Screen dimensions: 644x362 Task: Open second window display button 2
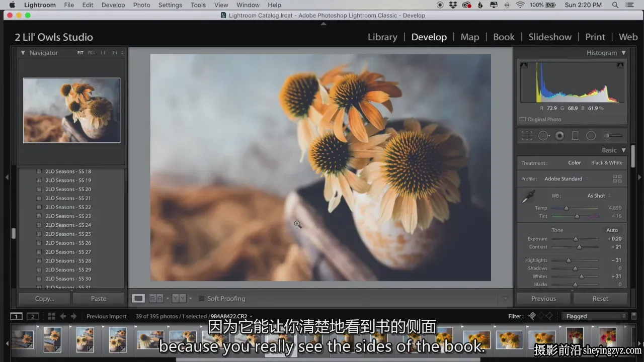click(33, 316)
